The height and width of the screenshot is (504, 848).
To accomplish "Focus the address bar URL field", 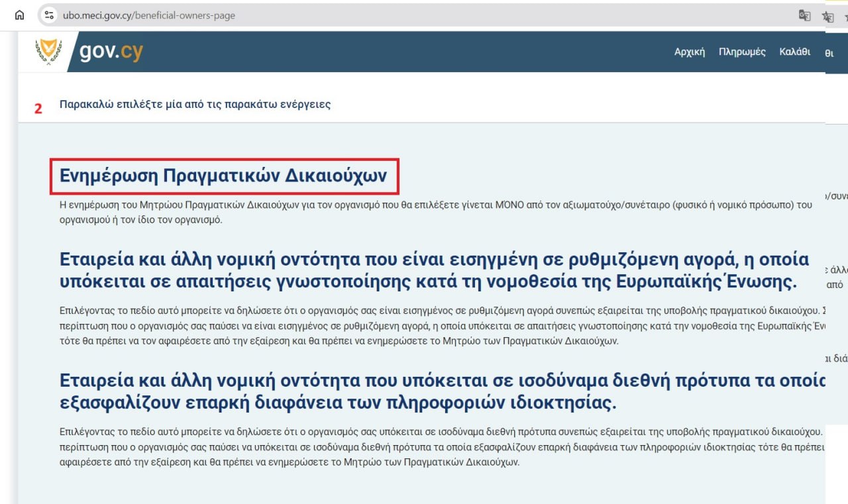I will click(x=397, y=15).
